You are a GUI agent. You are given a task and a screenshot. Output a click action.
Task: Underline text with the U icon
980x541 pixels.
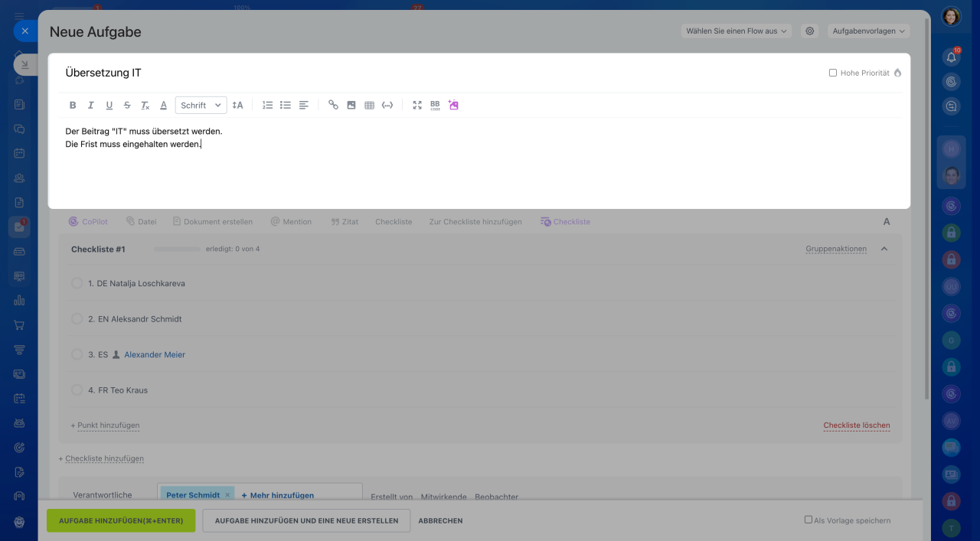point(109,106)
